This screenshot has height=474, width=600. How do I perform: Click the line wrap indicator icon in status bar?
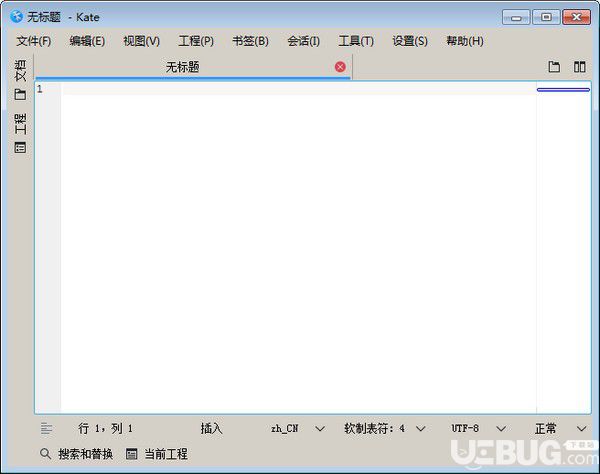tap(47, 428)
